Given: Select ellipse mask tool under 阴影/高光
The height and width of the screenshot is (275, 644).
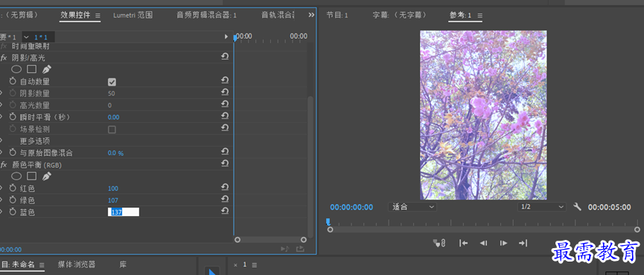Looking at the screenshot, I should [16, 69].
